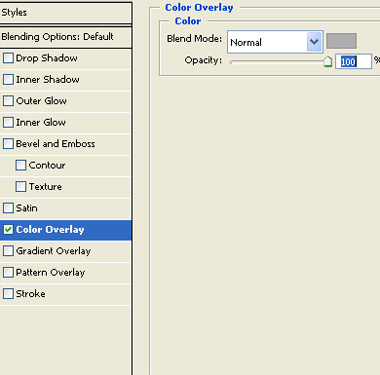This screenshot has height=375, width=380.
Task: Enable the Stroke checkbox
Action: [x=8, y=294]
